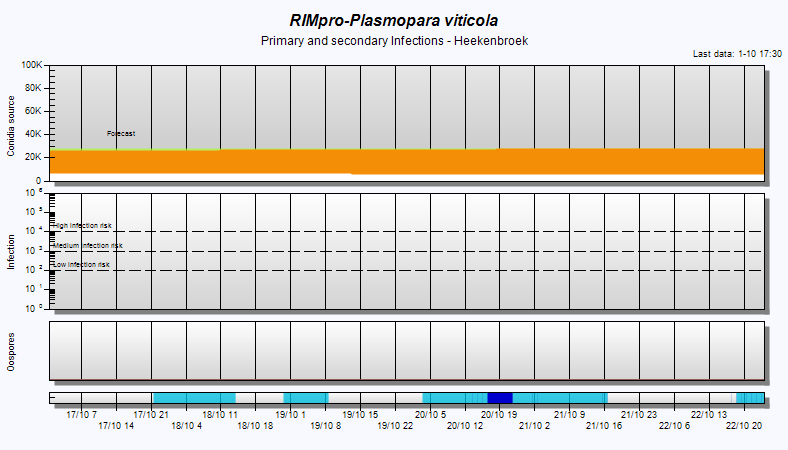This screenshot has width=788, height=450.
Task: Click the 60K y-axis value
Action: click(33, 111)
